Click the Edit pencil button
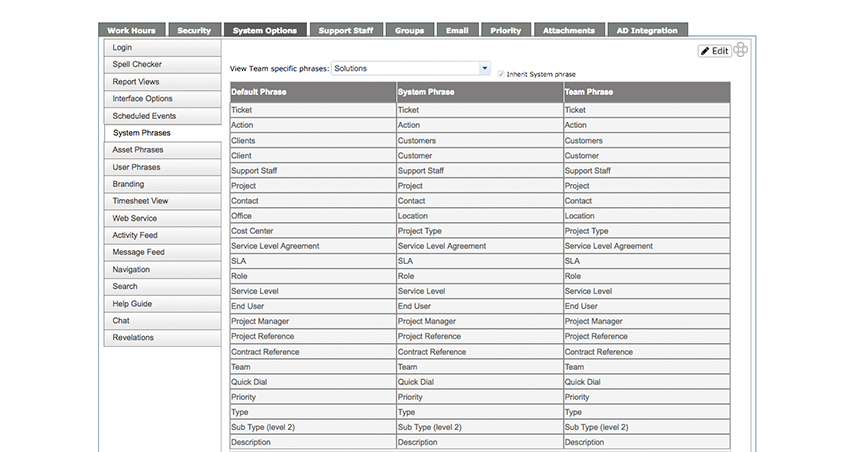This screenshot has height=452, width=852. click(715, 51)
